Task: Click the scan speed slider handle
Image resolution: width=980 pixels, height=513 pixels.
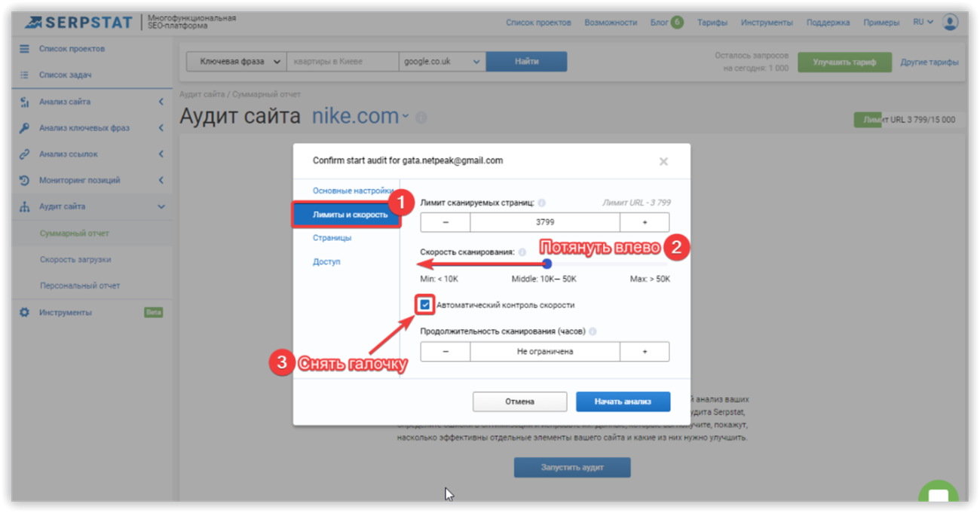Action: 547,264
